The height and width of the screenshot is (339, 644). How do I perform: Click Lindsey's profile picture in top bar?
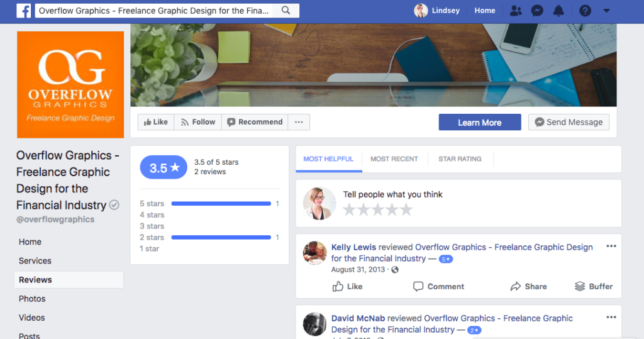pos(421,11)
